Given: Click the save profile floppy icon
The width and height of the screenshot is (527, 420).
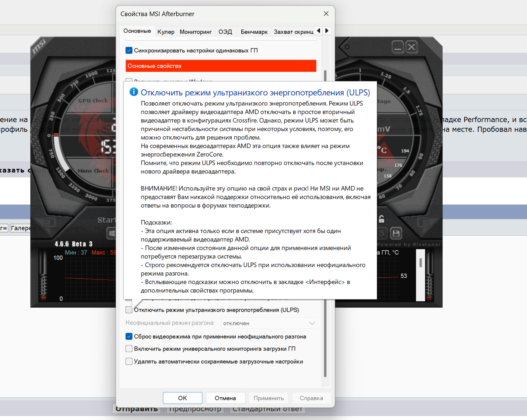Looking at the screenshot, I should [x=396, y=233].
